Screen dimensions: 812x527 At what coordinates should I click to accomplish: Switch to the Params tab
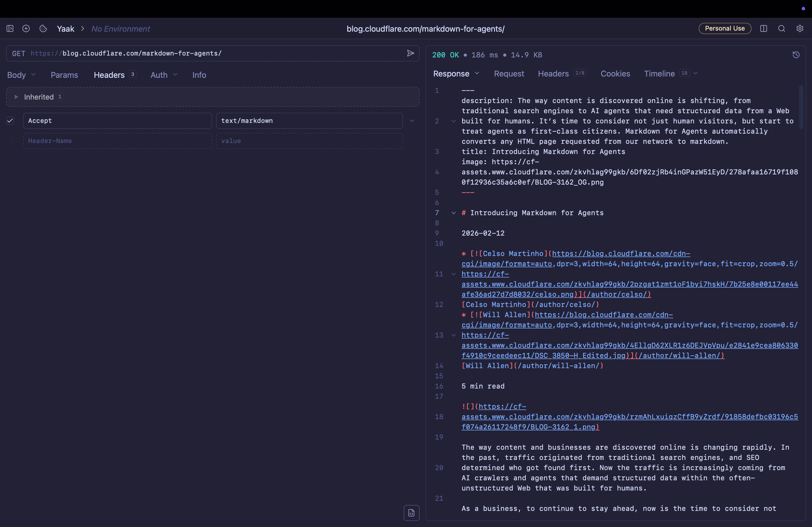pos(64,75)
